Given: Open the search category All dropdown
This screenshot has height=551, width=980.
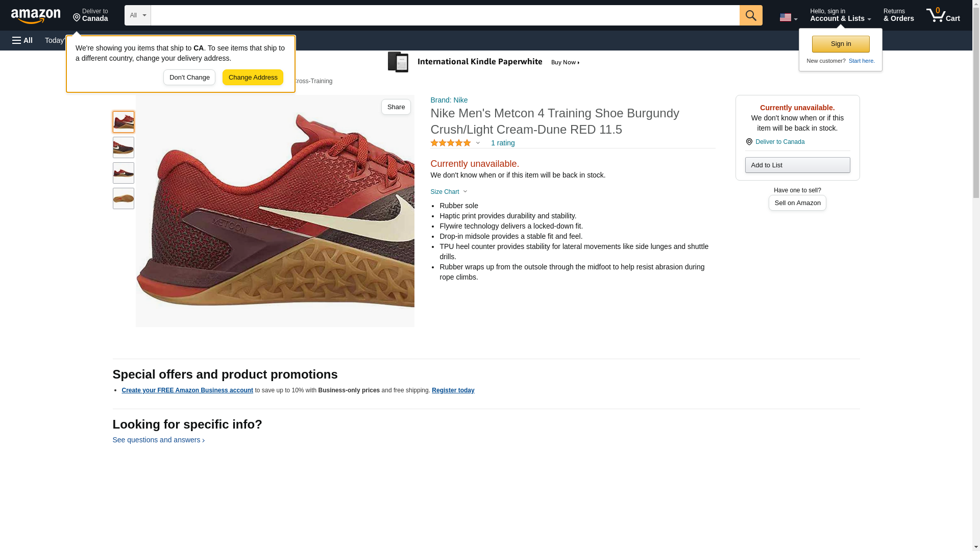Looking at the screenshot, I should 137,15.
